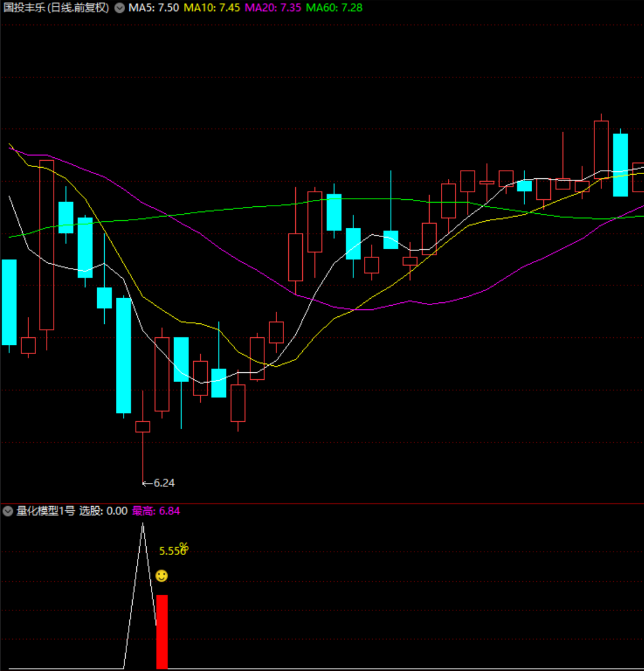644x671 pixels.
Task: Select the large cyan candle at far right
Action: (620, 165)
